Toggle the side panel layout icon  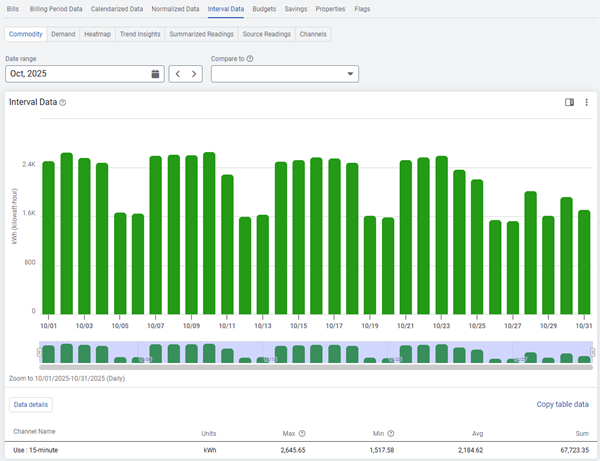pyautogui.click(x=569, y=102)
